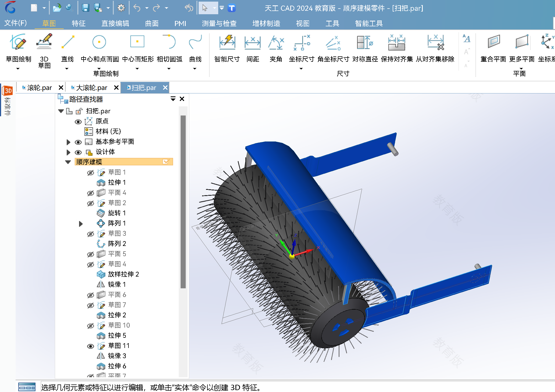The image size is (555, 392).
Task: Click the Redo arrow icon
Action: 156,8
